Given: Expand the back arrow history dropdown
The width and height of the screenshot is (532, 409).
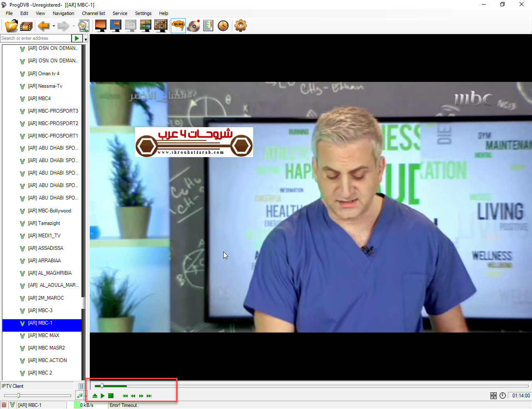Looking at the screenshot, I should coord(54,26).
